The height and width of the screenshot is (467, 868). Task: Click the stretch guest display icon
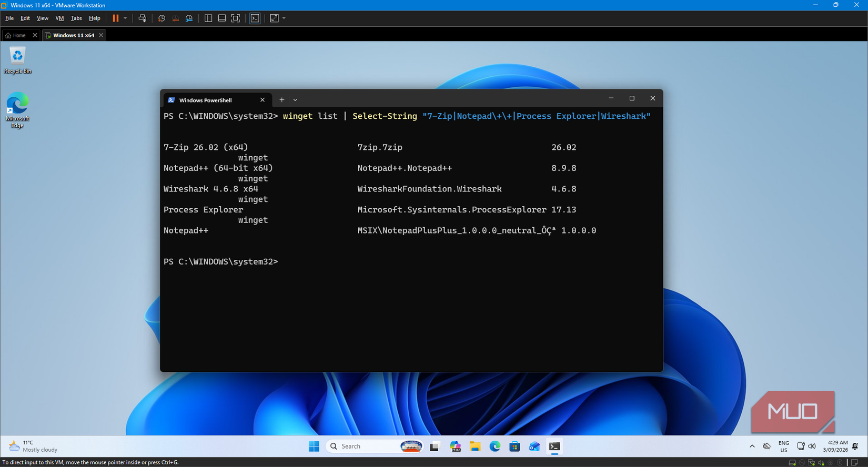click(274, 18)
